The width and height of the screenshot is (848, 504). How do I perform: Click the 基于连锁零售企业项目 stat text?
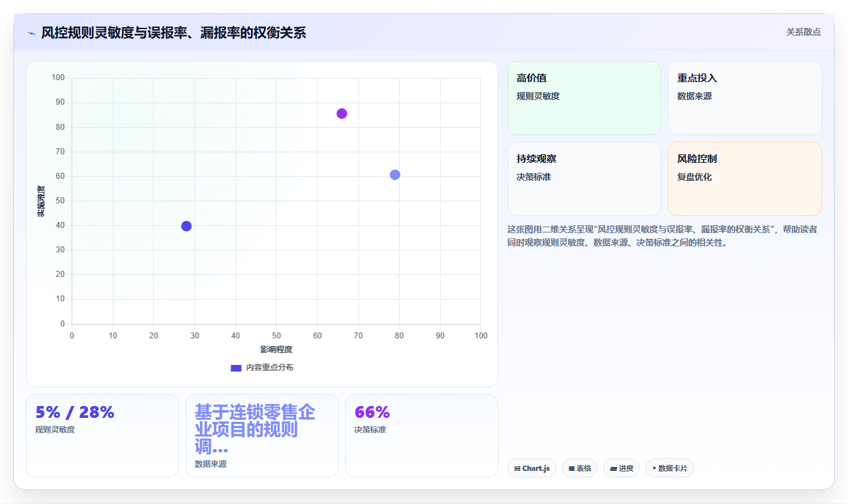(255, 429)
